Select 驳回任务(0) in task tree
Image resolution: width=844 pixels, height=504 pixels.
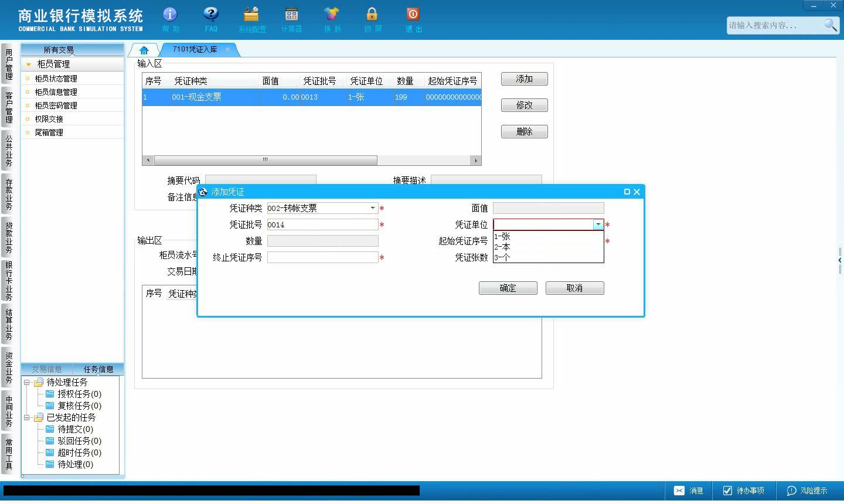click(79, 441)
